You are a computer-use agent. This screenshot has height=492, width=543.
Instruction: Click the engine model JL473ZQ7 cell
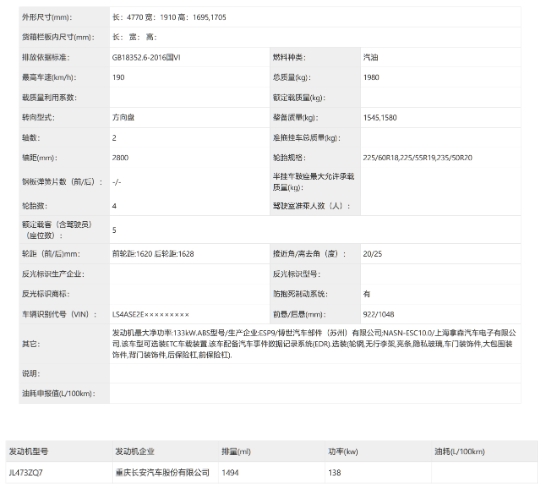coord(59,472)
